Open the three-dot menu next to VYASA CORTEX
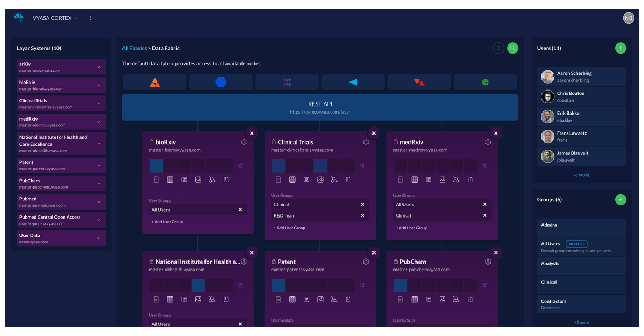This screenshot has width=644, height=336. [91, 18]
